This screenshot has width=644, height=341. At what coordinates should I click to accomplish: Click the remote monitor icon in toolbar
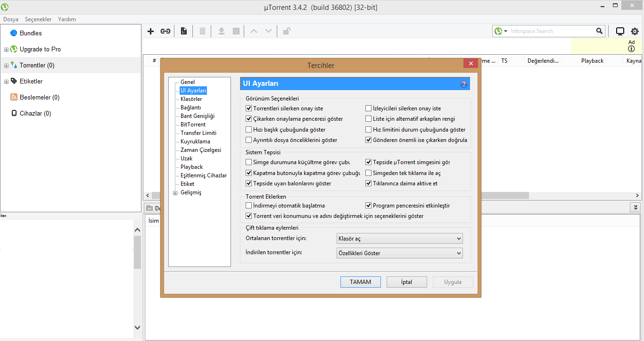620,31
